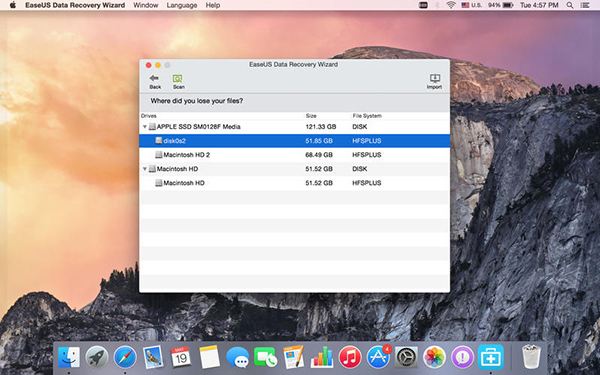Image resolution: width=600 pixels, height=375 pixels.
Task: Close the EaseUS window with red button
Action: (148, 65)
